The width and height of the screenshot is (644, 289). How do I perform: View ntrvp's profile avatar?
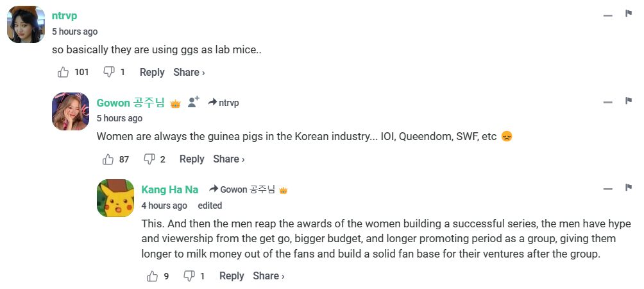(x=26, y=24)
